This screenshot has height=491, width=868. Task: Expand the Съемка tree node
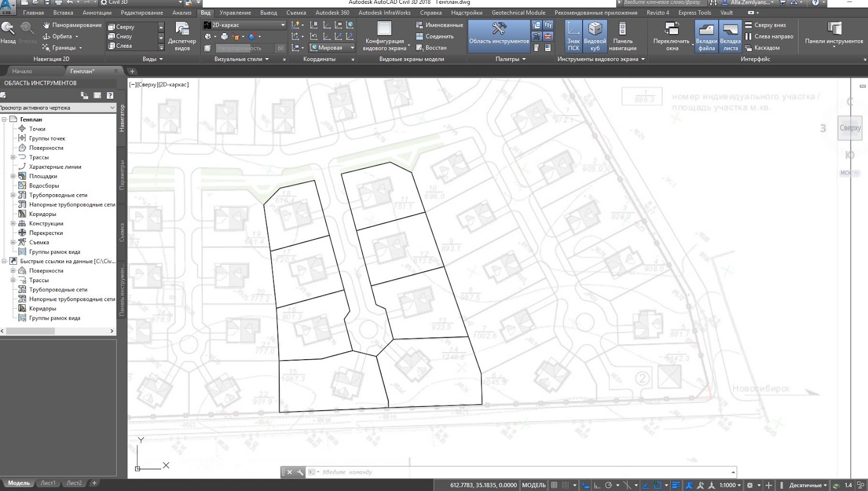[13, 243]
